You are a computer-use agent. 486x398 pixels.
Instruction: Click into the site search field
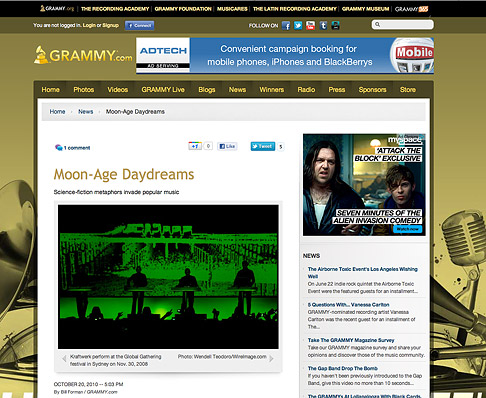pyautogui.click(x=403, y=24)
